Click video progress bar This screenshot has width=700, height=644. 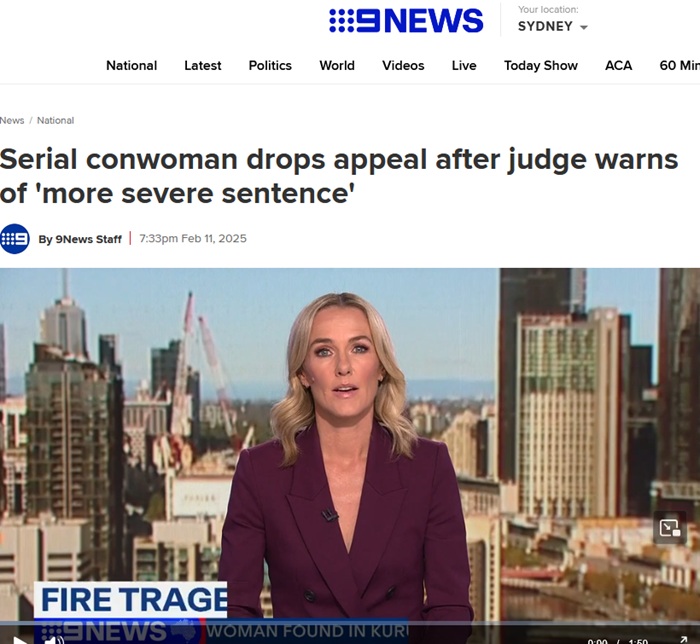tap(350, 623)
